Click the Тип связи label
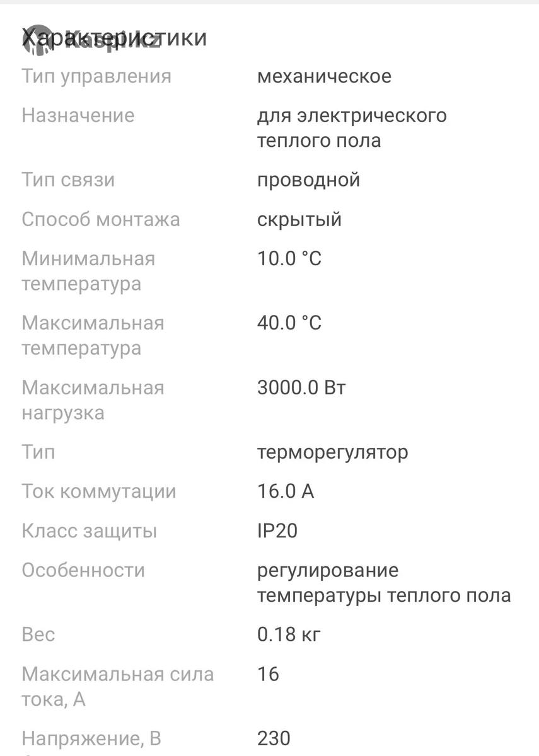The image size is (539, 756). pos(68,180)
